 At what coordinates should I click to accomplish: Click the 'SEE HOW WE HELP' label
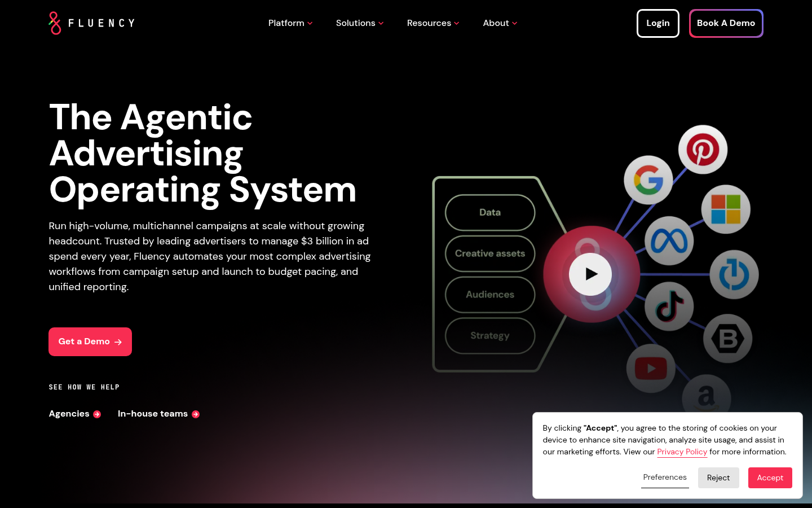pyautogui.click(x=84, y=387)
